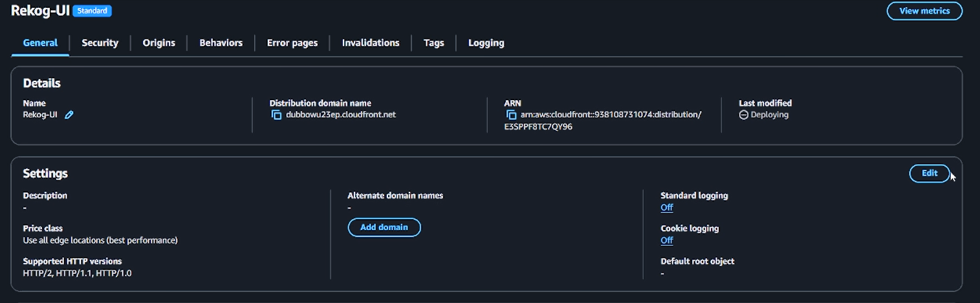The image size is (980, 303).
Task: Click the Distribution domain name label
Action: point(320,103)
